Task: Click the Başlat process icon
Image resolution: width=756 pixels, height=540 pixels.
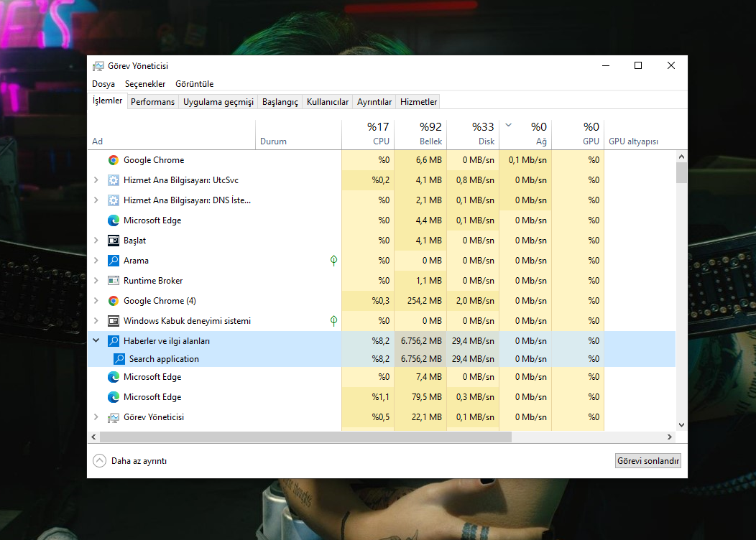Action: tap(114, 241)
